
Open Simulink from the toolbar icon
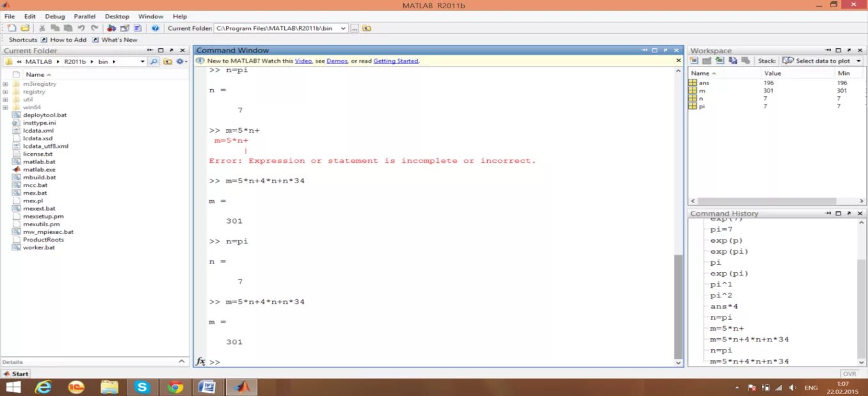(111, 28)
